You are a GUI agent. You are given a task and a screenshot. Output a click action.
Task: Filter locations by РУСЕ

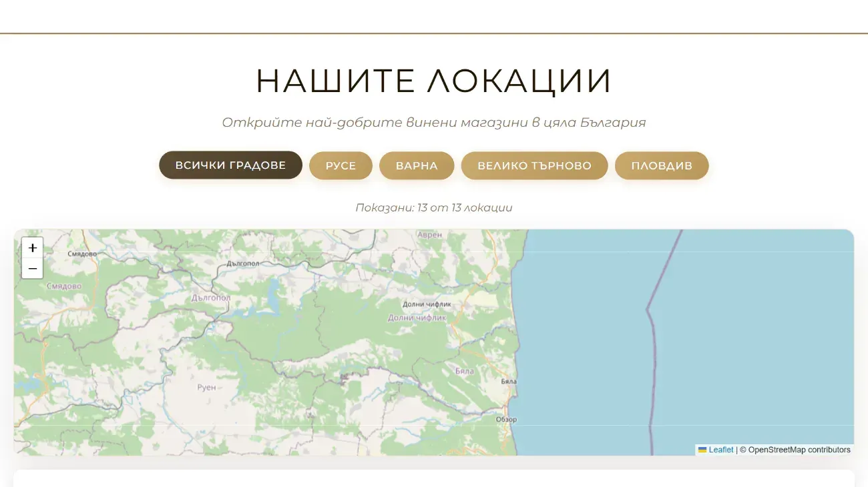click(341, 165)
